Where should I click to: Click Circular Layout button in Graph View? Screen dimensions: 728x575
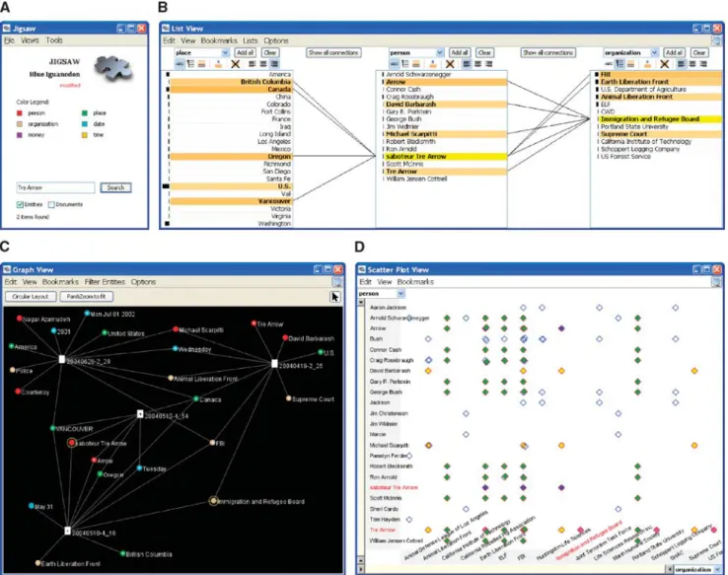(x=31, y=297)
